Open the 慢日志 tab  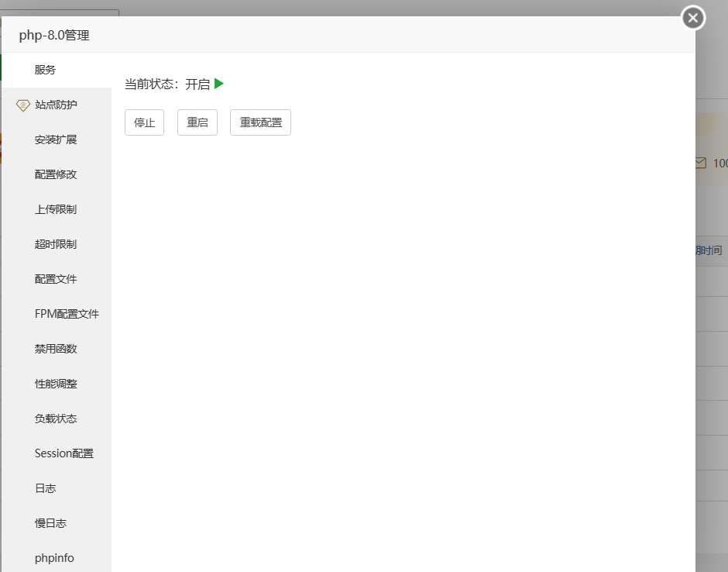pos(57,523)
